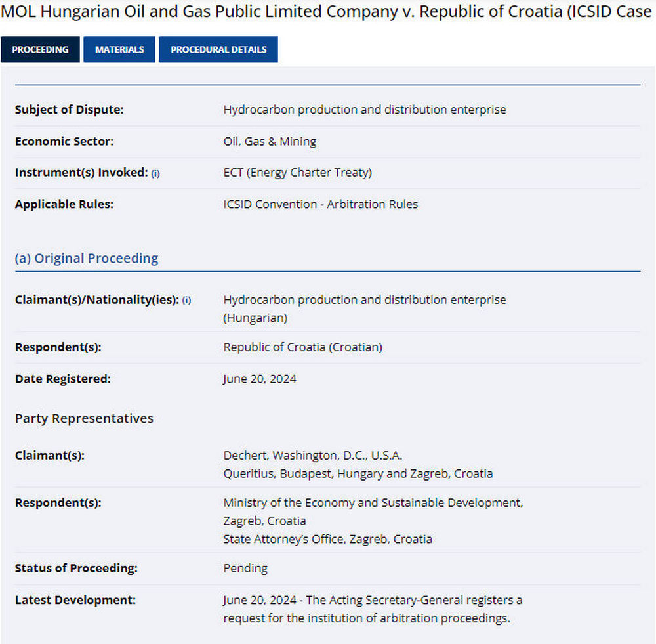
Task: Click info icon beside Claimant(s)/Nationality(ies)
Action: click(186, 300)
